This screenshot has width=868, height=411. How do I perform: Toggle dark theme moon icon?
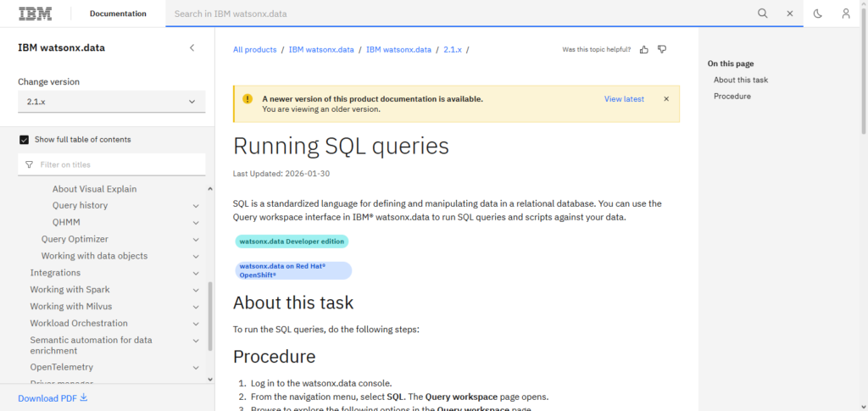[x=818, y=14]
